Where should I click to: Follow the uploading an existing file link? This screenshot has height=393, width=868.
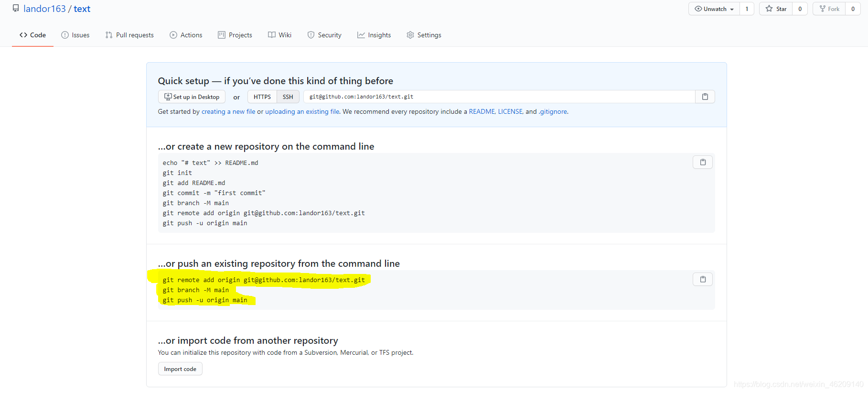(x=302, y=111)
